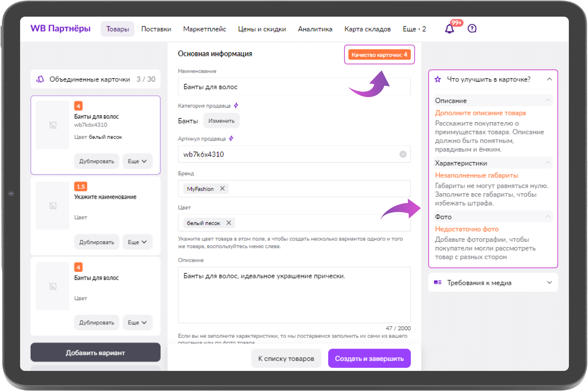Clear the seller article field with X icon
This screenshot has width=588, height=391.
(x=403, y=154)
